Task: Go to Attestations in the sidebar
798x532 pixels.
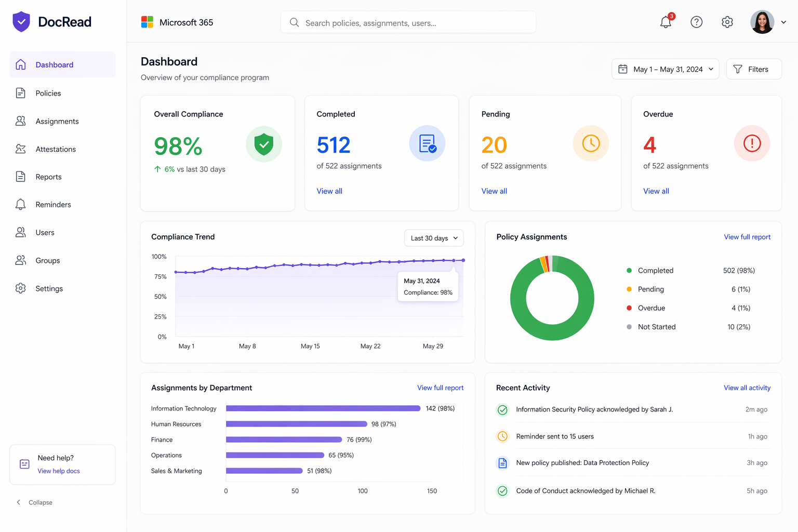Action: [56, 149]
